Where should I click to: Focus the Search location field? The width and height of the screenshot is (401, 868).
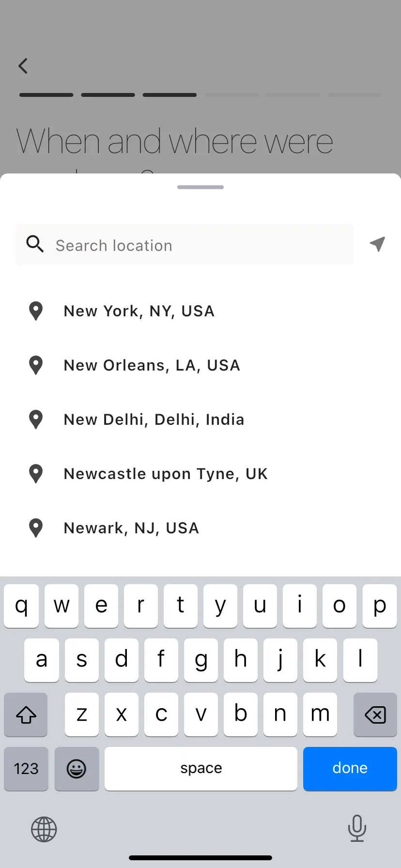(185, 245)
